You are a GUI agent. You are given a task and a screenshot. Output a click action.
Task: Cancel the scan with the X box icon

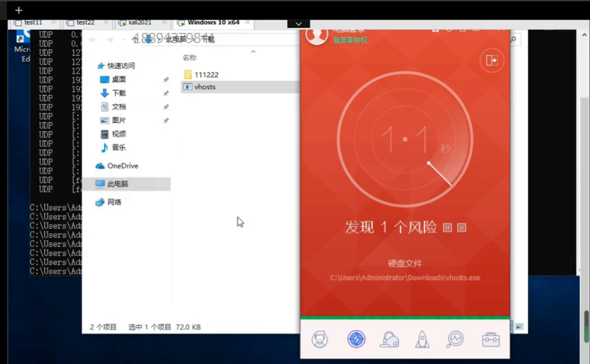coord(461,228)
